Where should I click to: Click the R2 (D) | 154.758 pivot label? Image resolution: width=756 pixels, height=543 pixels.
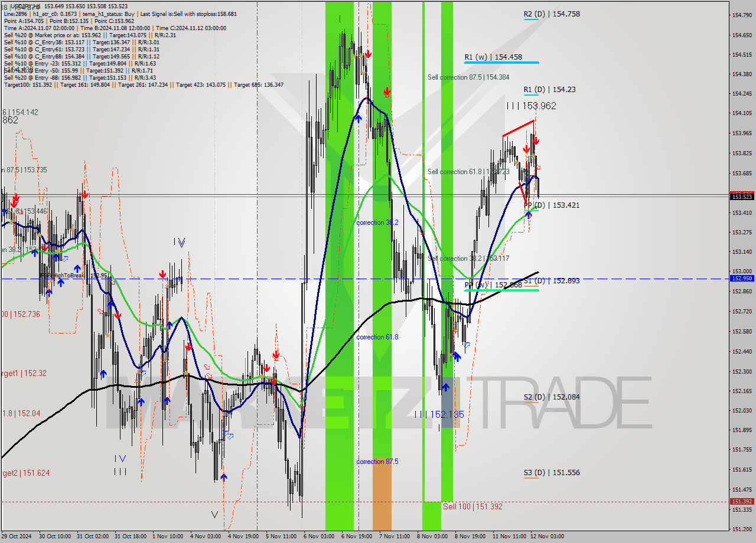tap(552, 14)
